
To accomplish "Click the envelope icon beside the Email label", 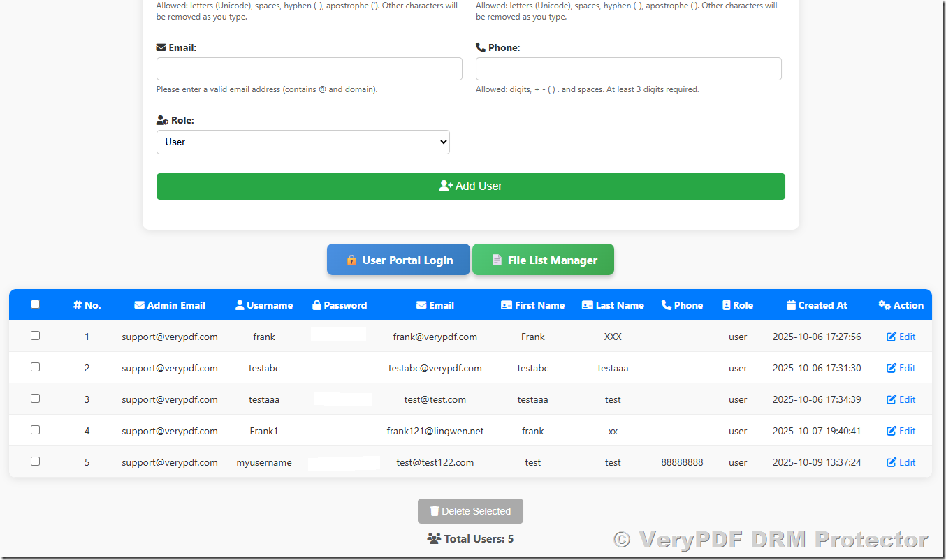I will [161, 47].
